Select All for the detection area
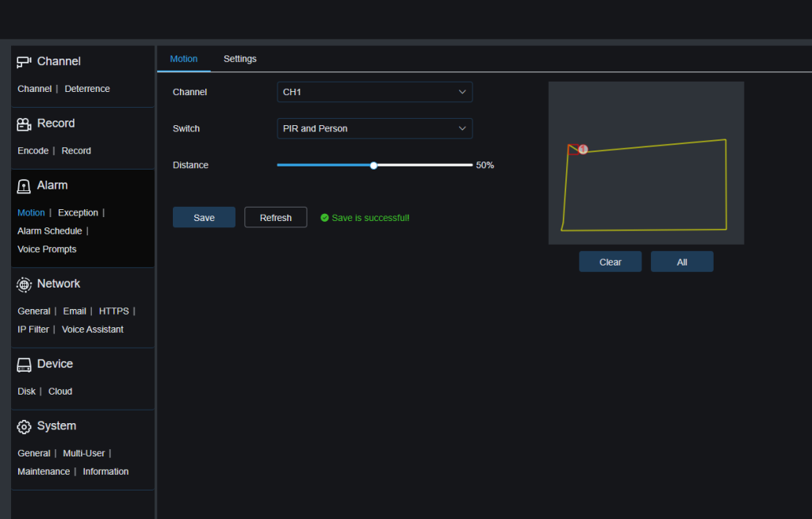Screen dimensions: 812x519 [682, 261]
